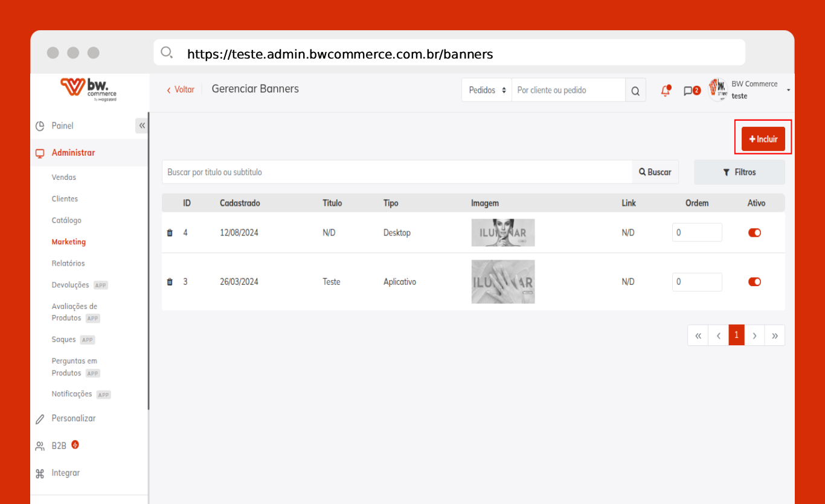Open the Integrar section in the sidebar

tap(65, 473)
